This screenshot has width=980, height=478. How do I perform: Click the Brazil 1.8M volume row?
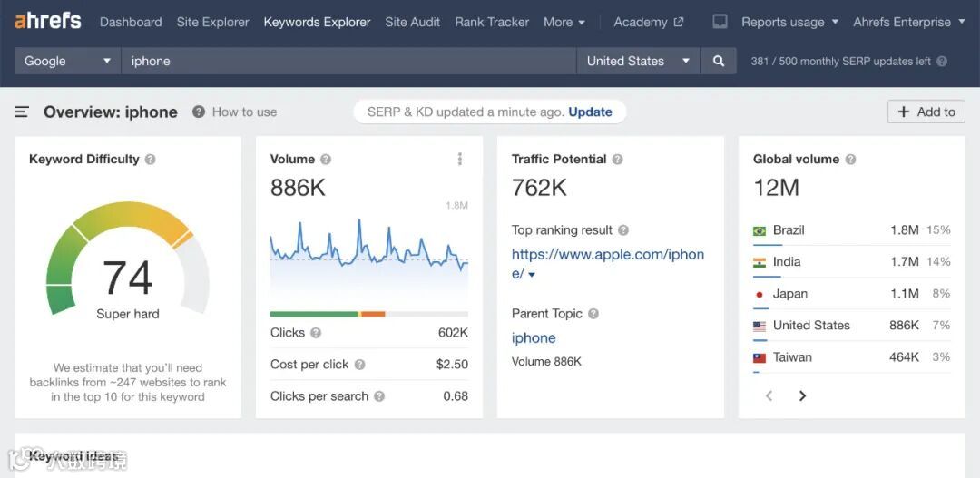[x=851, y=230]
